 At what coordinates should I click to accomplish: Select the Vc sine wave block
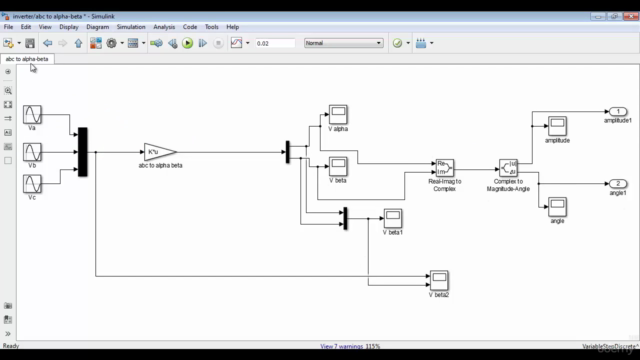pos(32,184)
